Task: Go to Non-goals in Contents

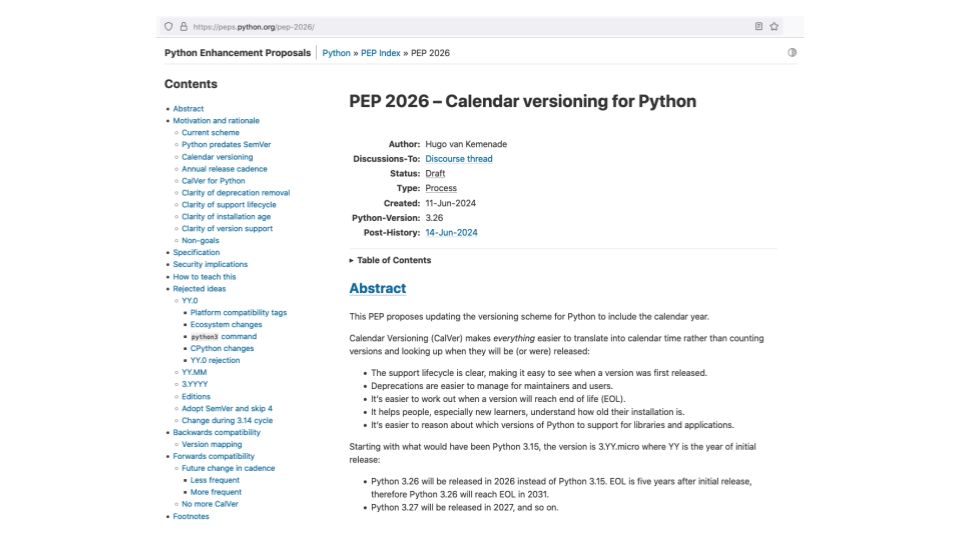Action: tap(200, 241)
